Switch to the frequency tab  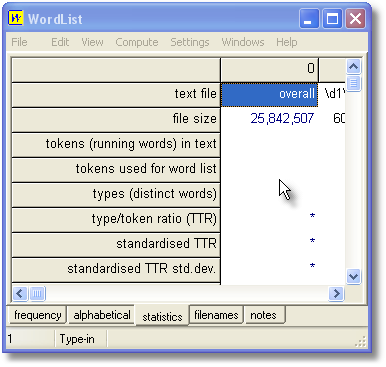[38, 315]
